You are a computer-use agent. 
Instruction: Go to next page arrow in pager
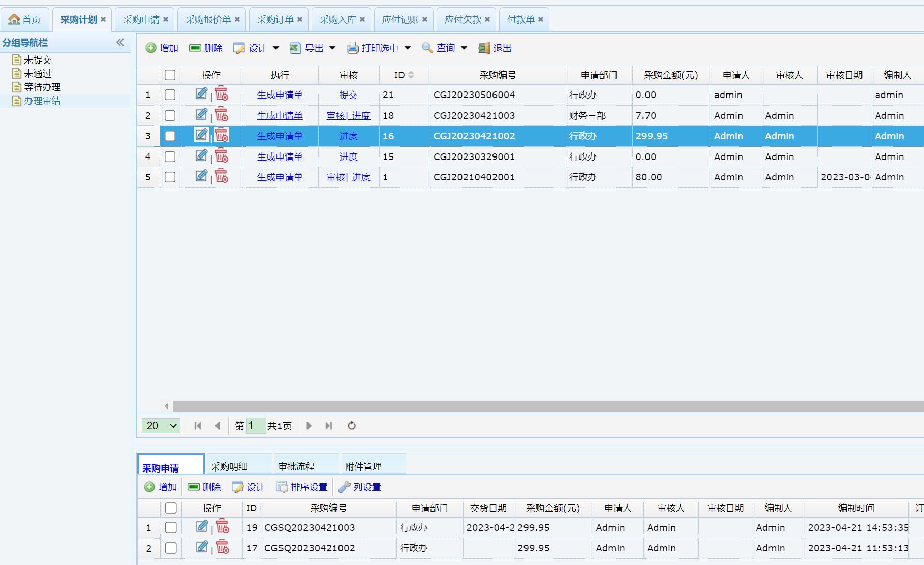pyautogui.click(x=309, y=426)
